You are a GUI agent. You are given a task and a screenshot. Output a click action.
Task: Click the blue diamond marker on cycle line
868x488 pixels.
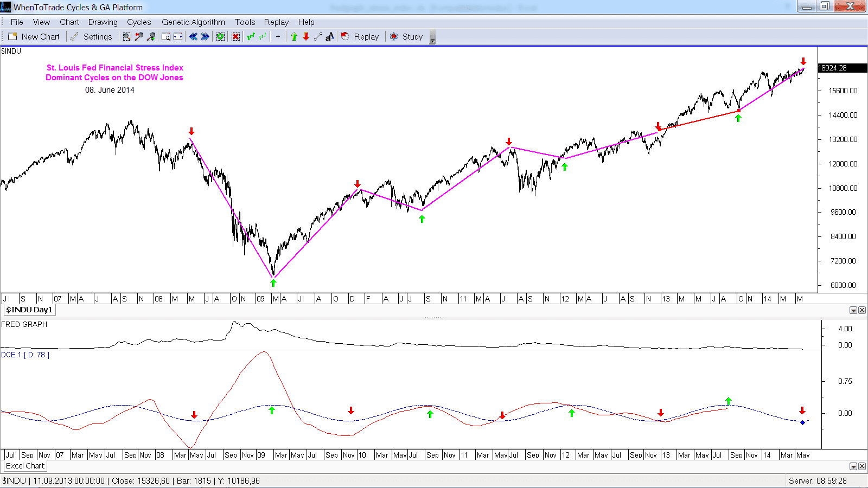pyautogui.click(x=802, y=422)
